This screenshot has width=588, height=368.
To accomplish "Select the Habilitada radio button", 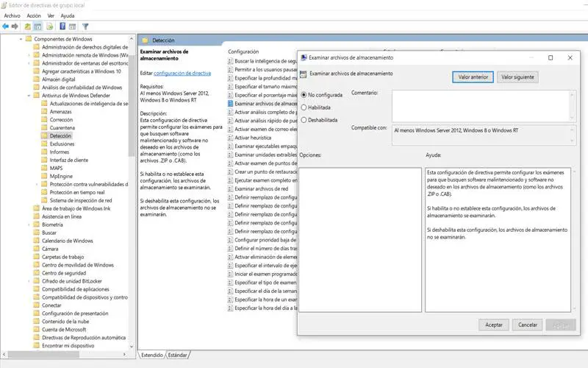I will coord(304,107).
